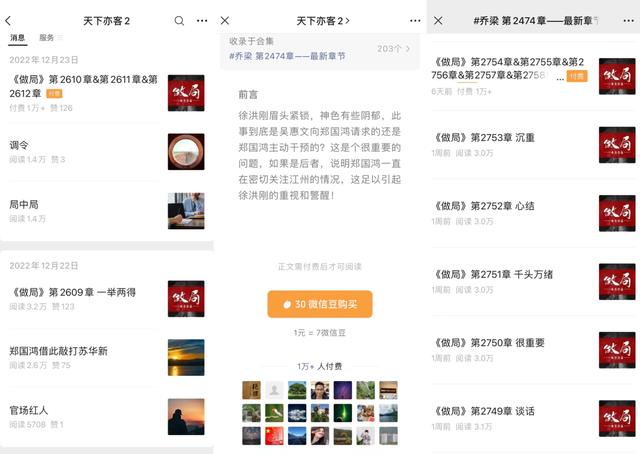Open the #乔梁 第2474章 collection link
Image resolution: width=640 pixels, height=454 pixels.
[x=287, y=56]
